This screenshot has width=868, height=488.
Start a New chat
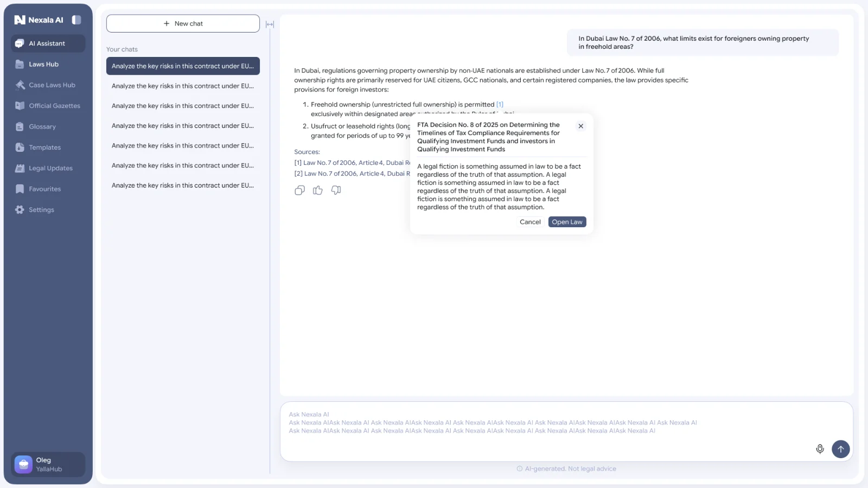point(183,23)
